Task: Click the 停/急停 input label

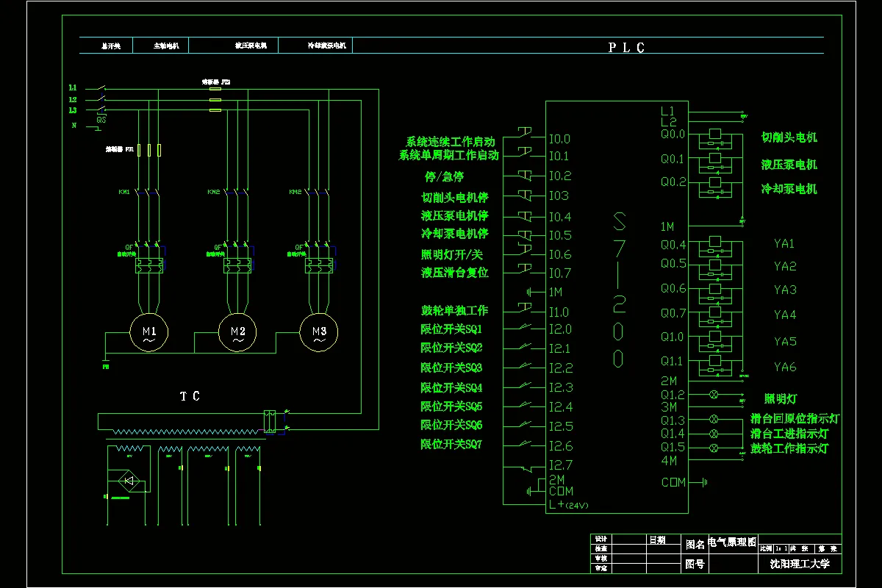Action: click(x=445, y=177)
